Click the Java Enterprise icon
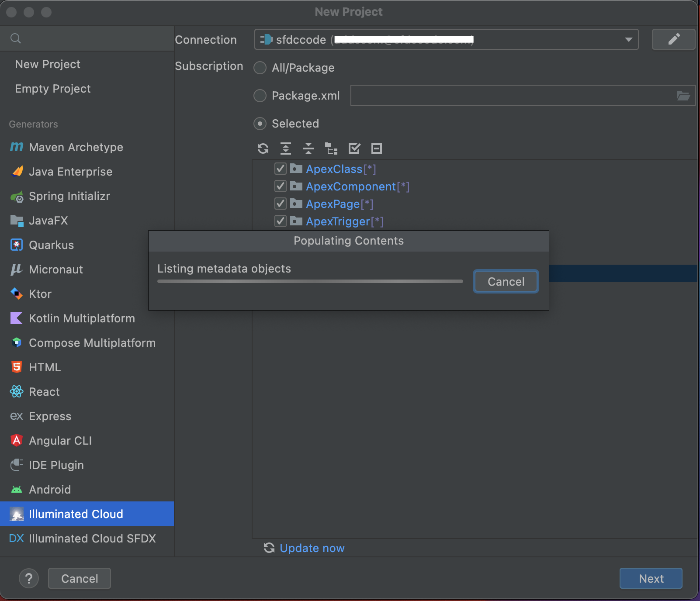The width and height of the screenshot is (700, 601). click(x=17, y=172)
